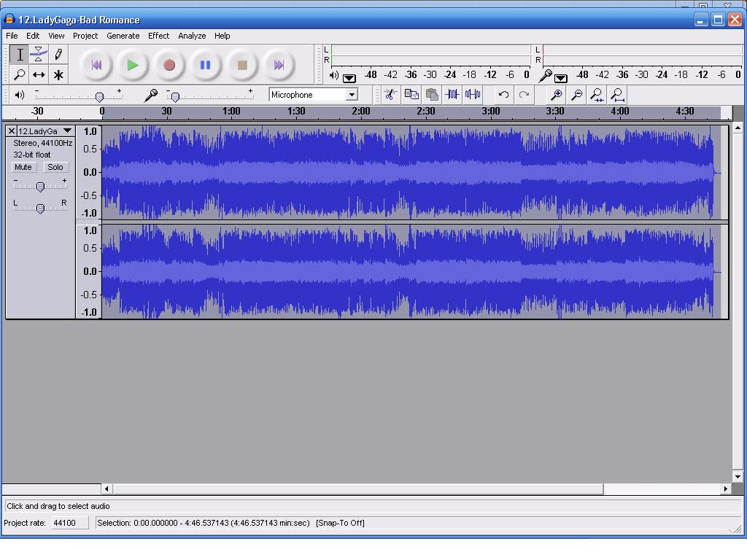
Task: Click the upper channel vertical scale 1.0 label
Action: tap(90, 131)
